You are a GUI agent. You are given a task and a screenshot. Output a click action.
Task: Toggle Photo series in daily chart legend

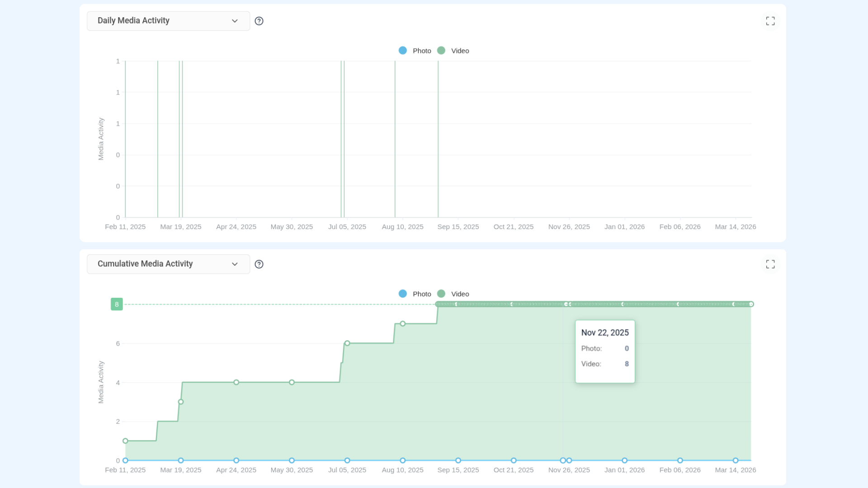(x=421, y=51)
